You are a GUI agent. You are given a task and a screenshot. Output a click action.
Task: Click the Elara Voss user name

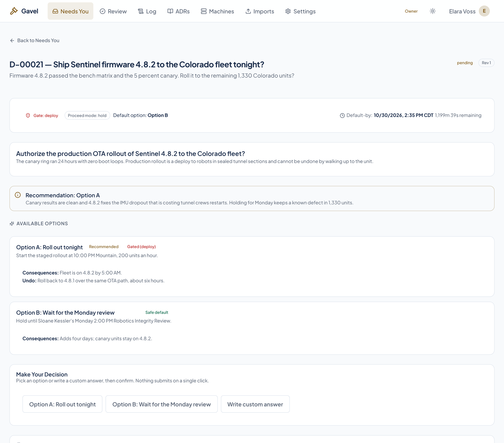462,12
